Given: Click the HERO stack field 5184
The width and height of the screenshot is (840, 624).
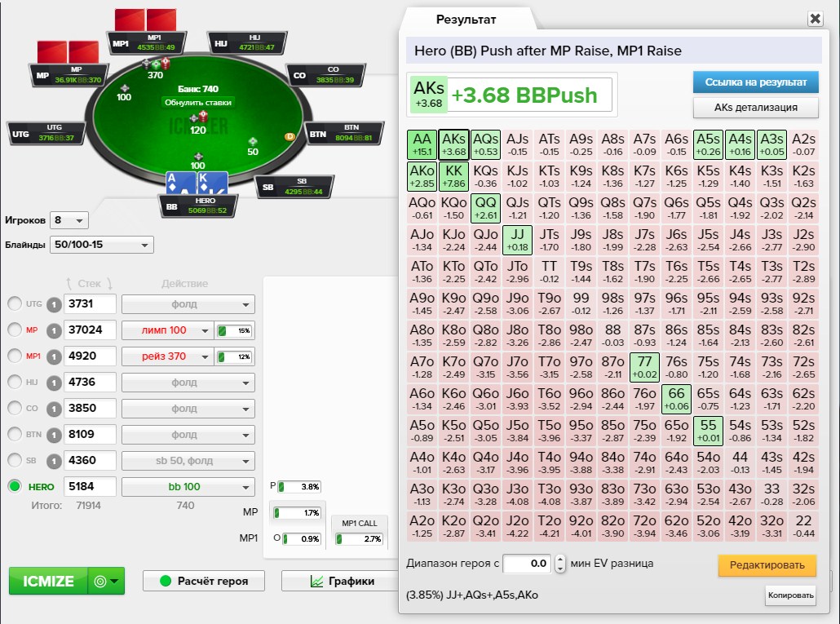Looking at the screenshot, I should point(90,486).
